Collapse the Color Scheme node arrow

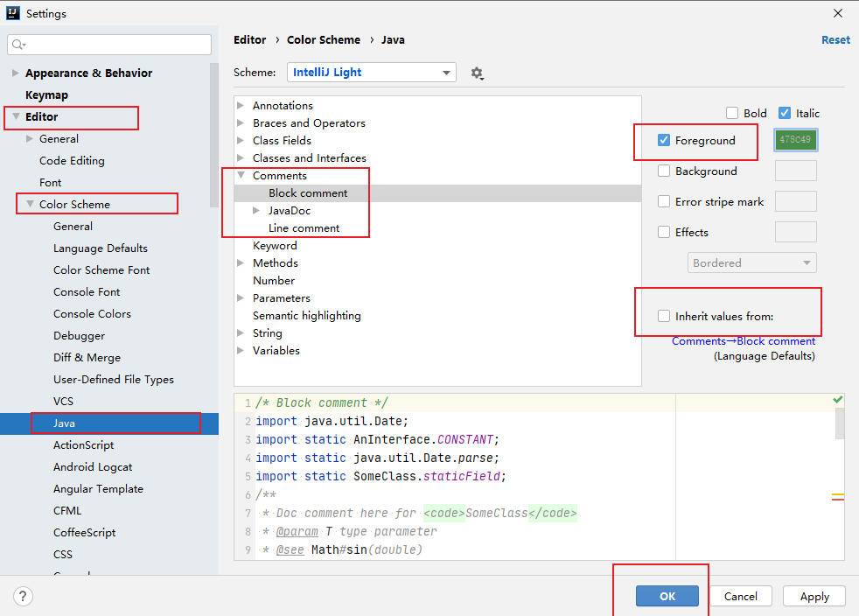pyautogui.click(x=30, y=204)
